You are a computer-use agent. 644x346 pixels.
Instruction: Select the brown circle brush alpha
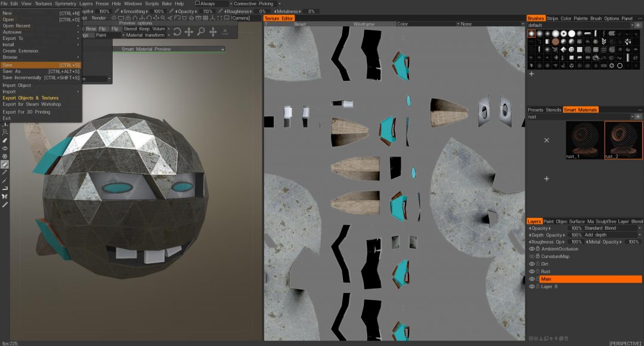click(555, 42)
